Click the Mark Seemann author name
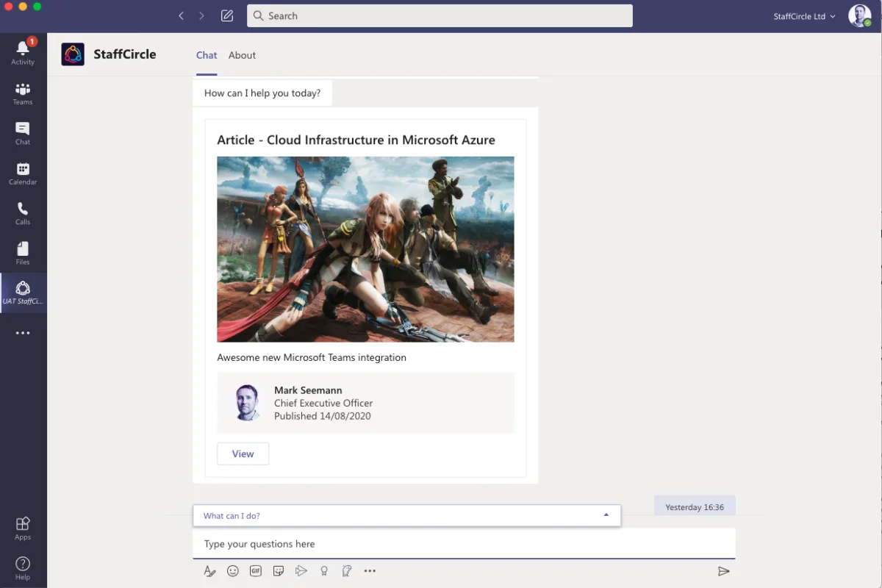 pos(308,390)
